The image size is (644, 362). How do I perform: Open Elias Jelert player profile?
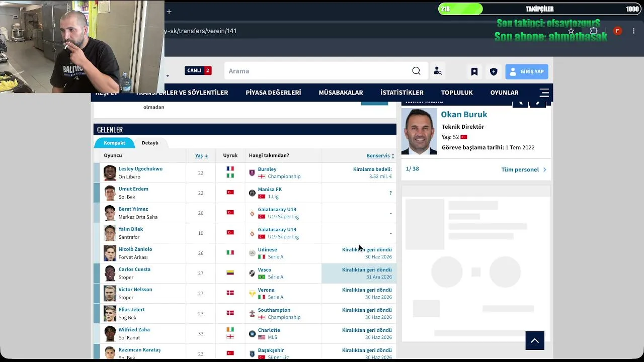tap(131, 310)
